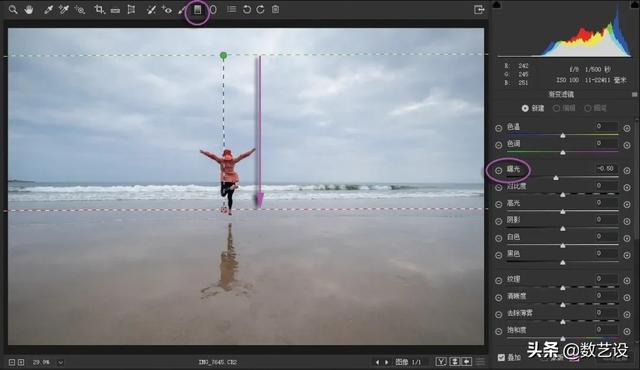640x370 pixels.
Task: Copy current settings to before icon
Action: [x=467, y=362]
